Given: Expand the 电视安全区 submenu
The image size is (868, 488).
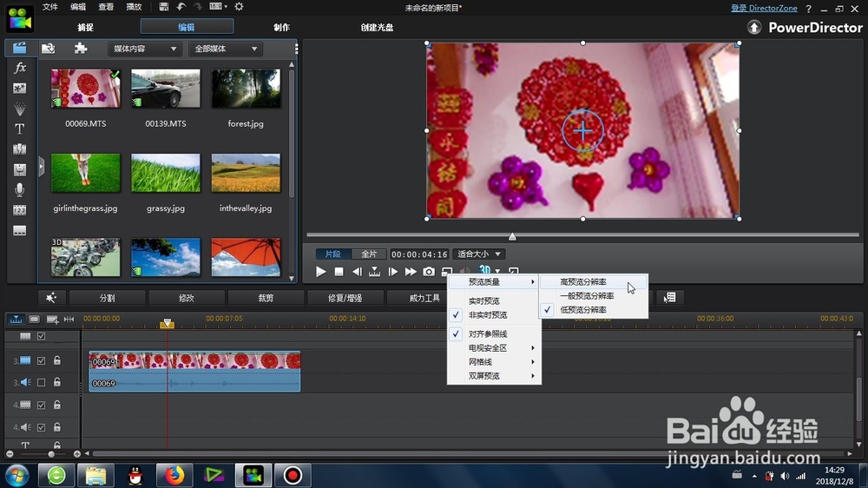Looking at the screenshot, I should pyautogui.click(x=495, y=348).
